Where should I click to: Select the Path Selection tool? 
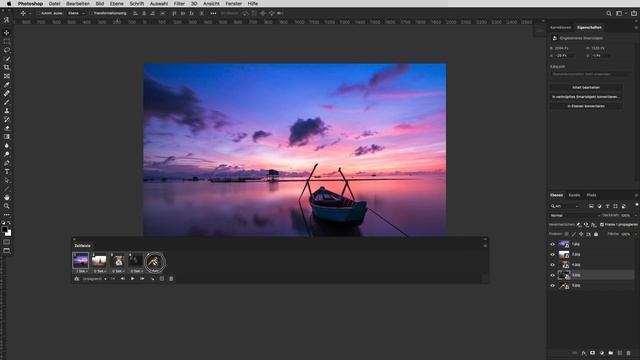tap(7, 180)
